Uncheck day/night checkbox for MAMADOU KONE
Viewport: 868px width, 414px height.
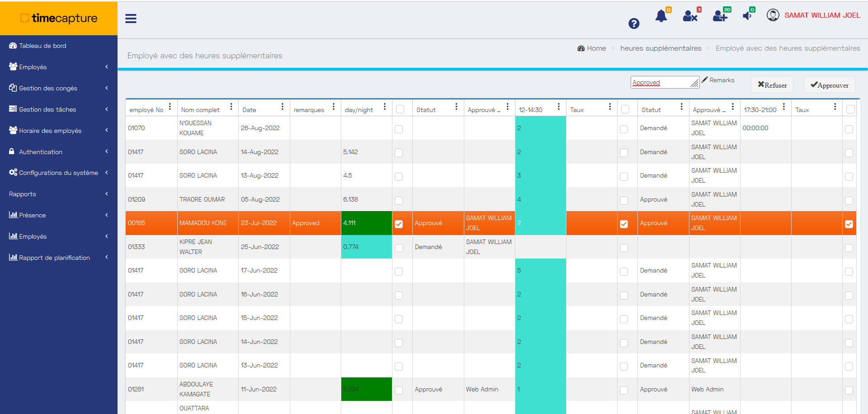click(399, 224)
